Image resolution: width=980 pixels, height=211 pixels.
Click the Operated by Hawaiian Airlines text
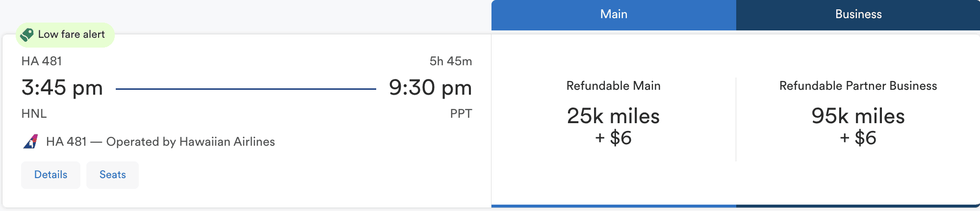tap(190, 142)
